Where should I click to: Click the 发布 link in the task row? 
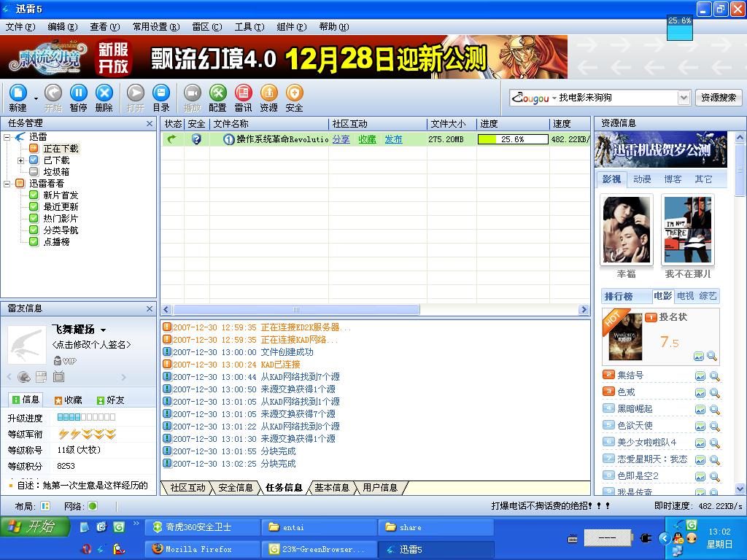[393, 139]
